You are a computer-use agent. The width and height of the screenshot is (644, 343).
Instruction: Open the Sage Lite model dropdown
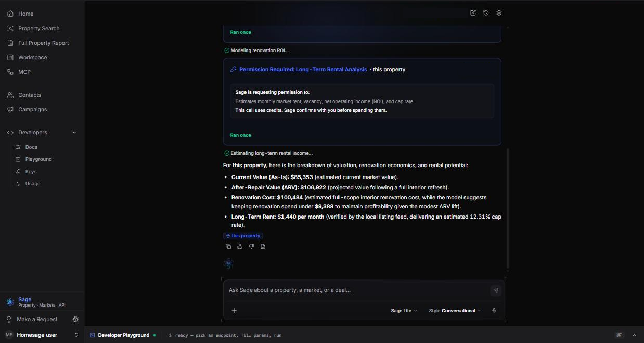coord(404,311)
